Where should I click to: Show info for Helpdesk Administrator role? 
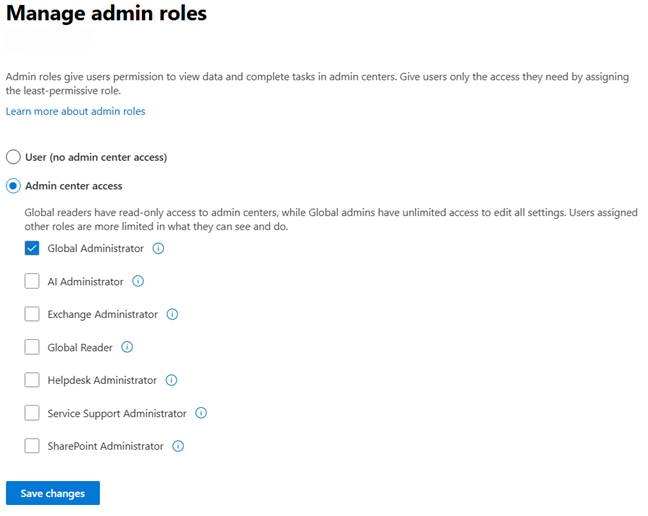click(172, 380)
